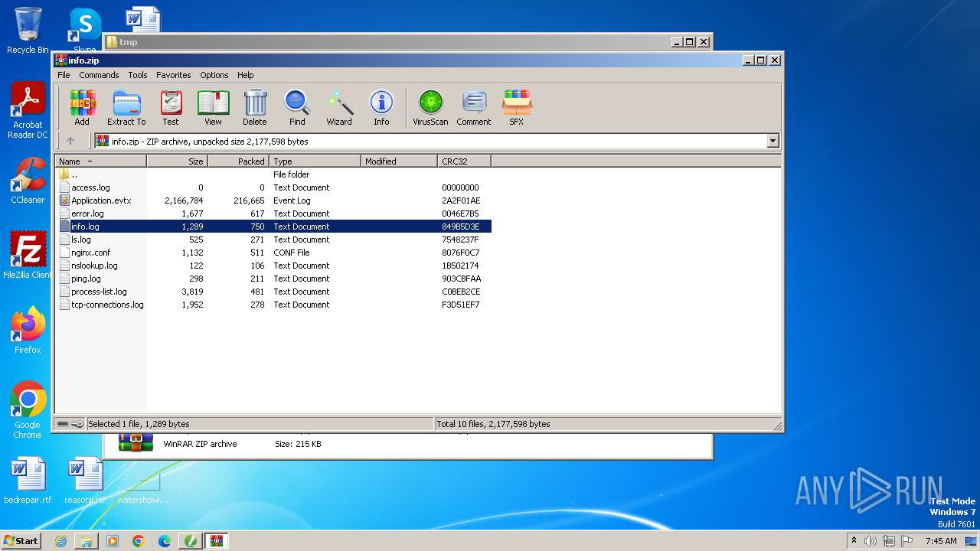
Task: Open the Commands menu
Action: point(99,75)
